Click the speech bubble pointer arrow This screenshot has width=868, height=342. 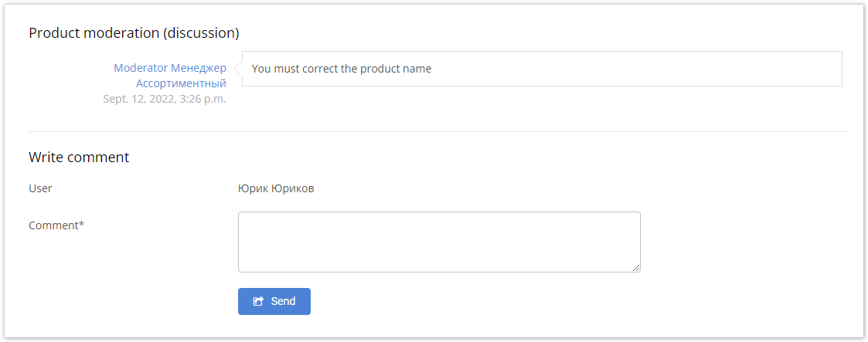[x=238, y=69]
